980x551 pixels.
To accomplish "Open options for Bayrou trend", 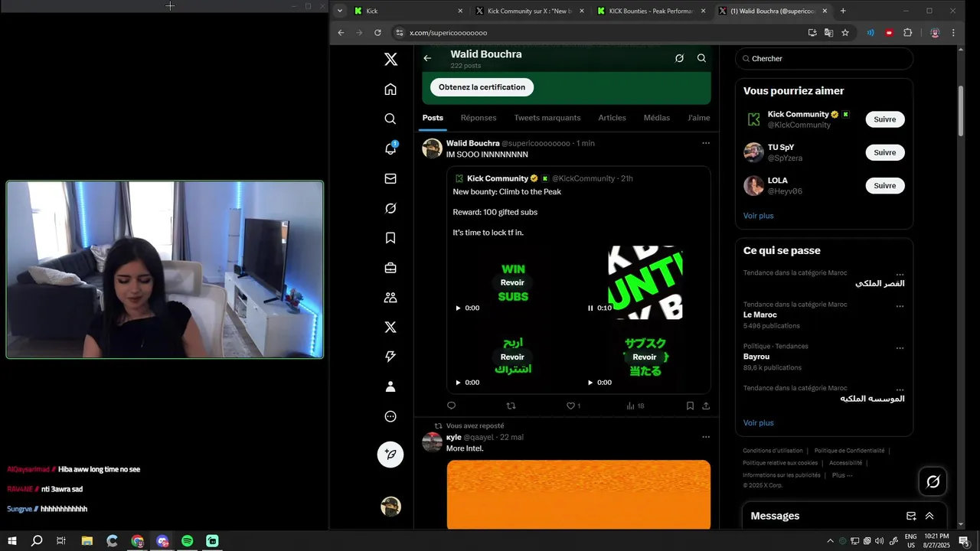I will tap(900, 347).
